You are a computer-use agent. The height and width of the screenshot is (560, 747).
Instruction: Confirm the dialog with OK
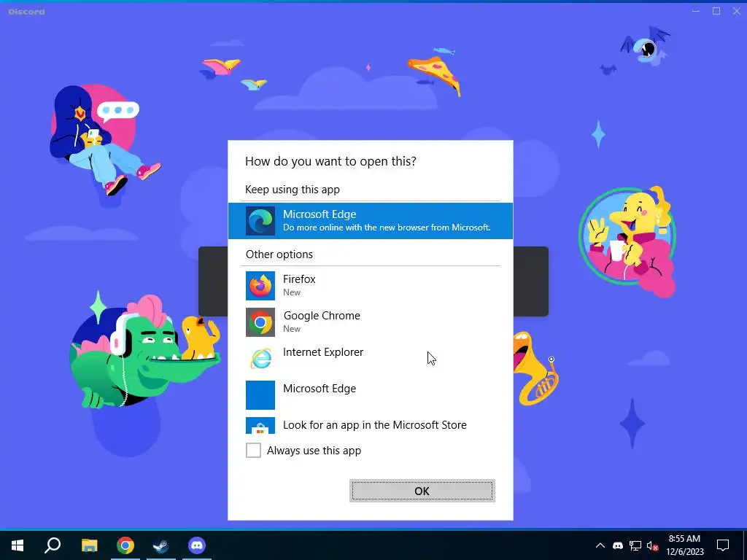pos(422,491)
